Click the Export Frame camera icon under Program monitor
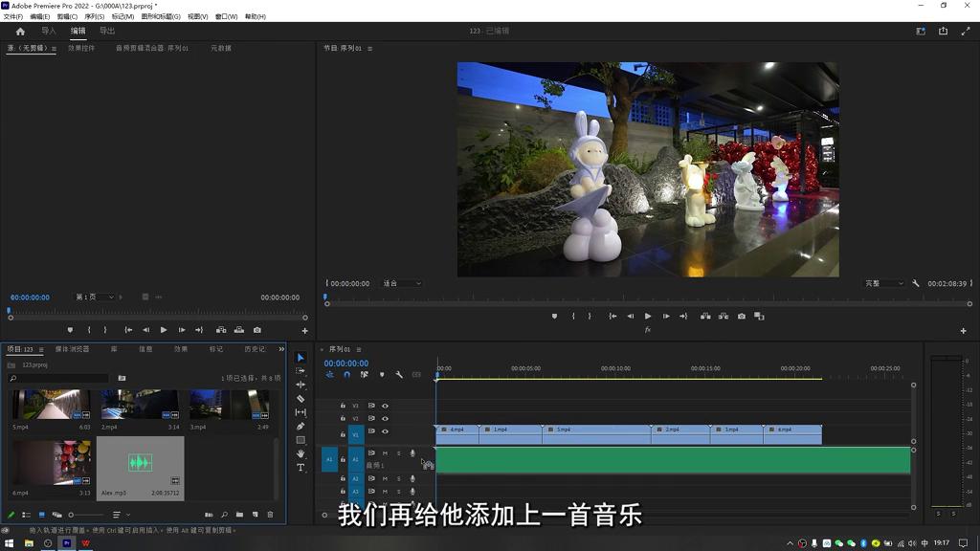 742,316
